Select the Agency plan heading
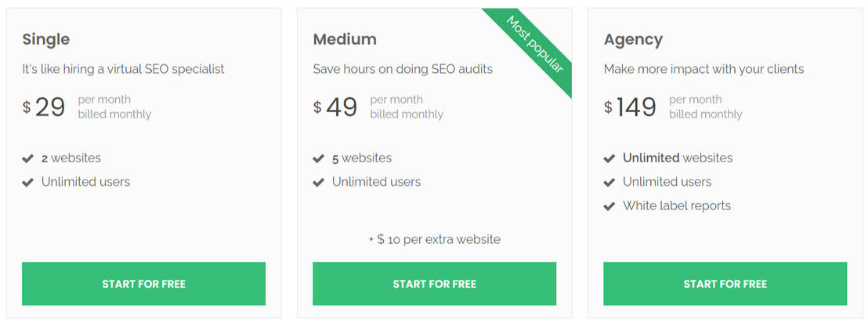The width and height of the screenshot is (868, 323). 633,39
